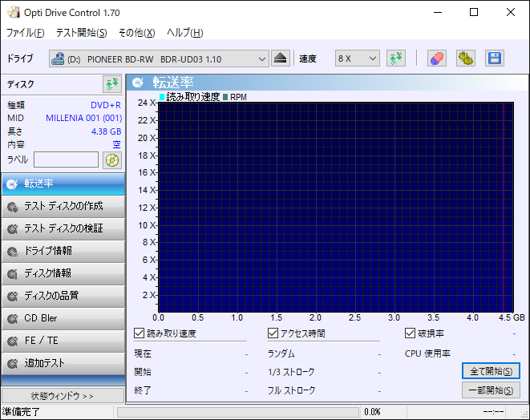
Task: Toggle アクセス時間 checkbox
Action: point(273,333)
